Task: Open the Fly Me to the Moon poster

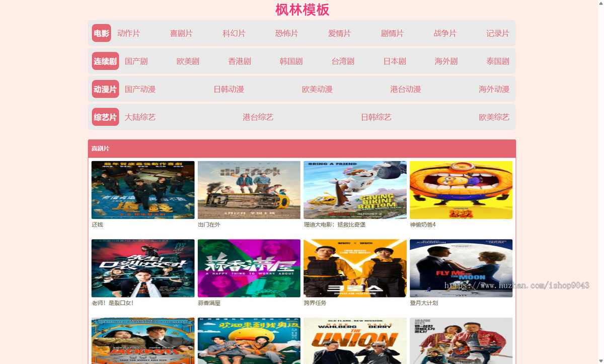Action: click(x=461, y=268)
